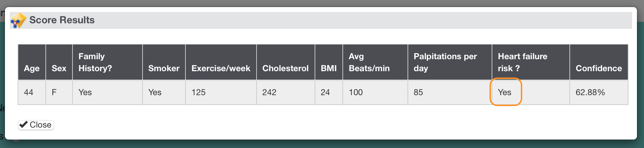Click the Confidence column header
644x148 pixels.
pyautogui.click(x=599, y=62)
